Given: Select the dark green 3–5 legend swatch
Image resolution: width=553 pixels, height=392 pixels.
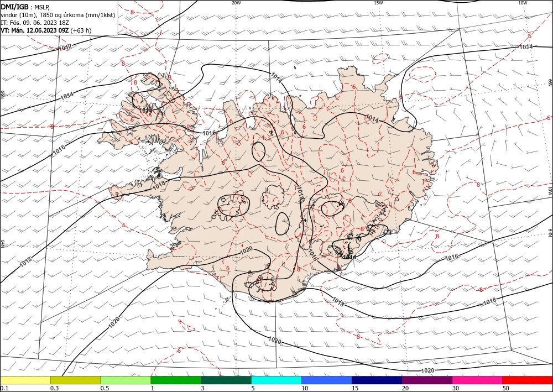Looking at the screenshot, I should (x=226, y=380).
